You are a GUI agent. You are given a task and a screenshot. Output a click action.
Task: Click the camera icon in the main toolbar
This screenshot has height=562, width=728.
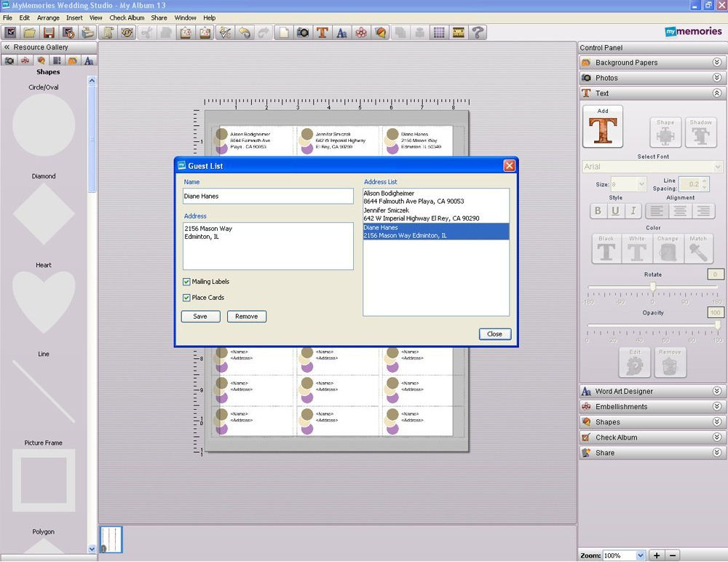303,33
